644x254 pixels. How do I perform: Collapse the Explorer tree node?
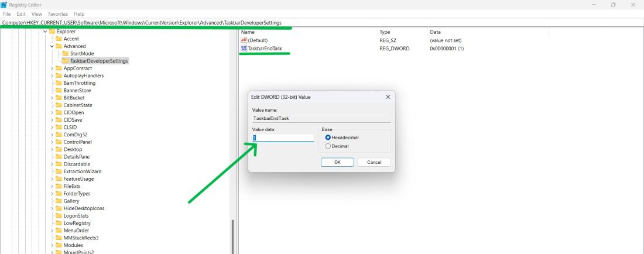(x=45, y=32)
